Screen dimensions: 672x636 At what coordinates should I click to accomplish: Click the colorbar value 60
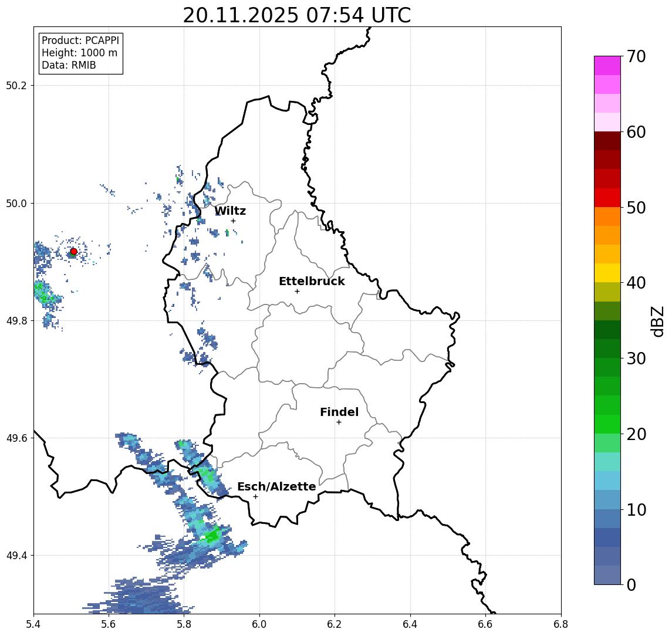[636, 132]
